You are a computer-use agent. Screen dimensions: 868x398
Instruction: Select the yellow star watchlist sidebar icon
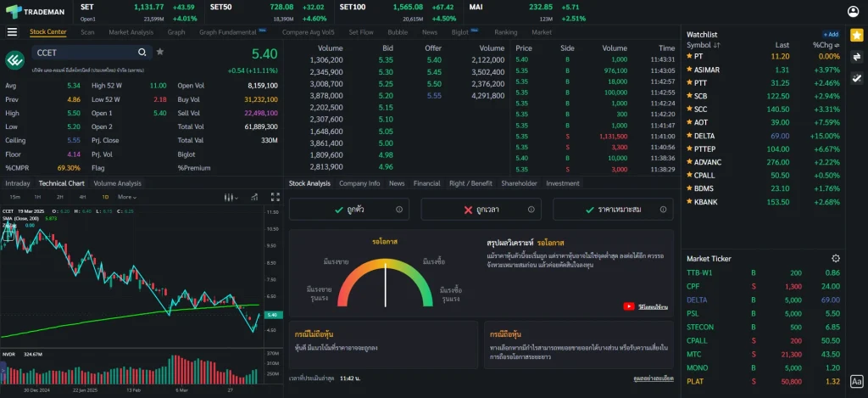pos(856,36)
